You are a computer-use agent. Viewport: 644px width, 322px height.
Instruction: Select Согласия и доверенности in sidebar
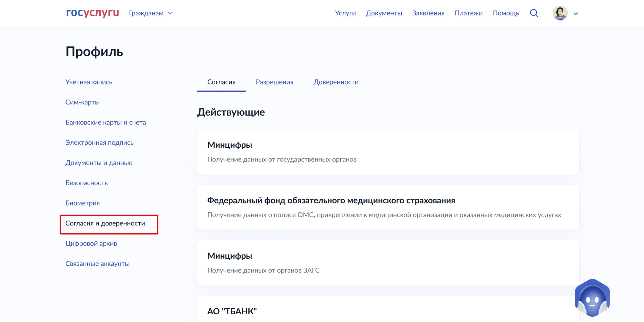105,223
